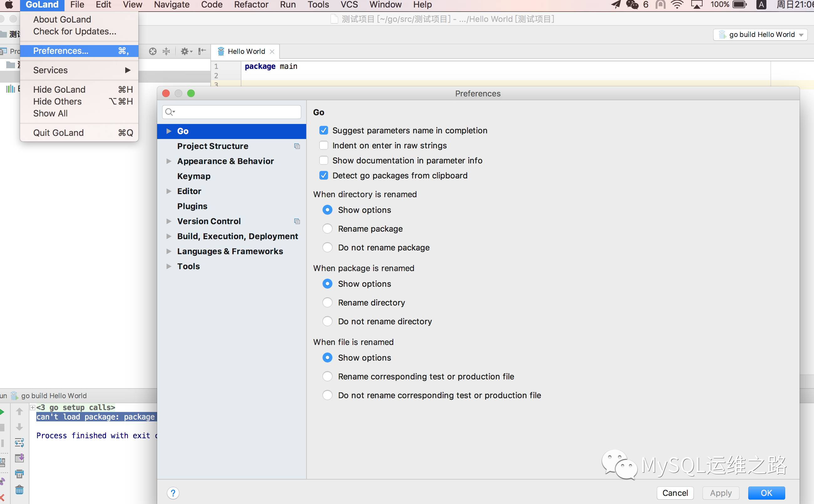Image resolution: width=814 pixels, height=504 pixels.
Task: Select Do not rename directory option
Action: [x=327, y=321]
